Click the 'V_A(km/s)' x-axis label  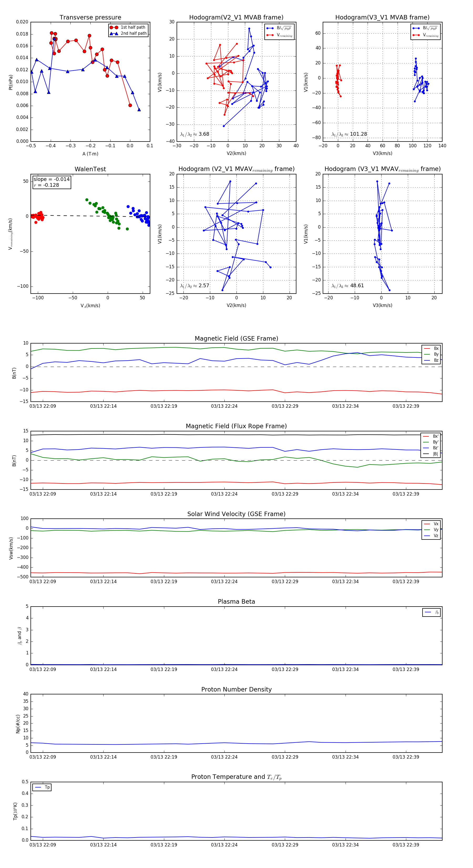pyautogui.click(x=90, y=306)
